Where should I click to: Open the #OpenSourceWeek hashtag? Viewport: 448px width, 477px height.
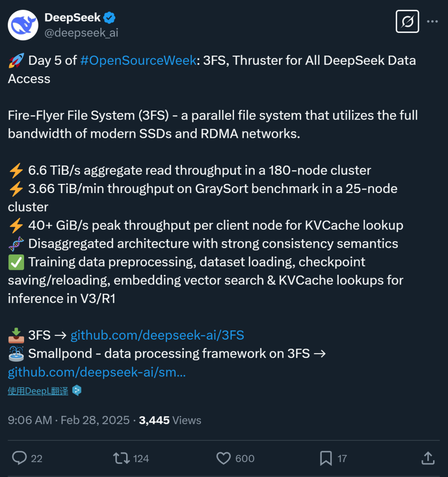(x=138, y=60)
